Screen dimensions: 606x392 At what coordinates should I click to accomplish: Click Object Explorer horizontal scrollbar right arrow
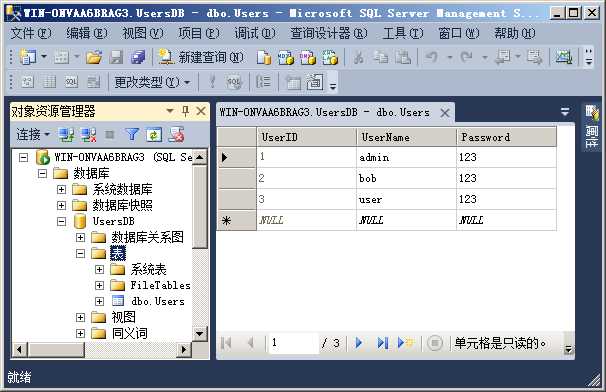tap(184, 350)
